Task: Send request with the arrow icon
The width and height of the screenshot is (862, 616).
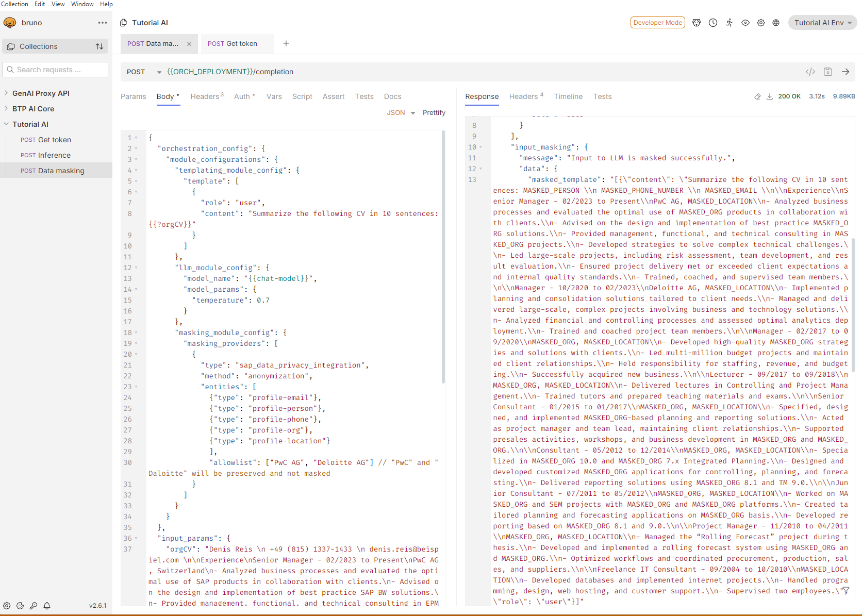Action: tap(846, 72)
